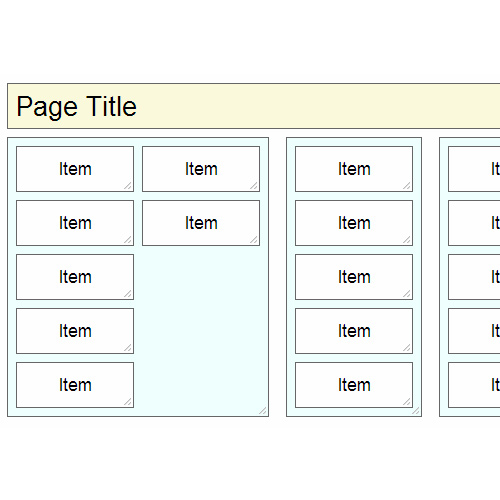Select second Item in first panel's second column

pyautogui.click(x=201, y=223)
